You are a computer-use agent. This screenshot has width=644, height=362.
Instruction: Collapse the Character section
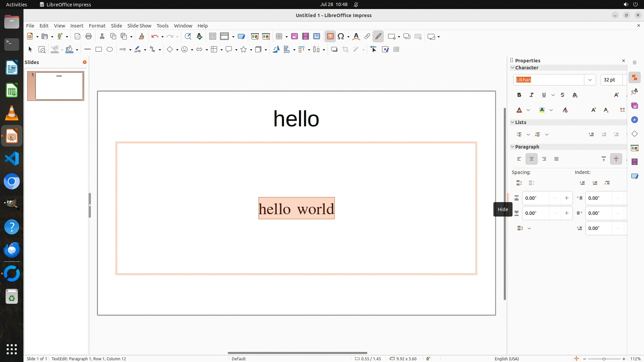(x=513, y=68)
